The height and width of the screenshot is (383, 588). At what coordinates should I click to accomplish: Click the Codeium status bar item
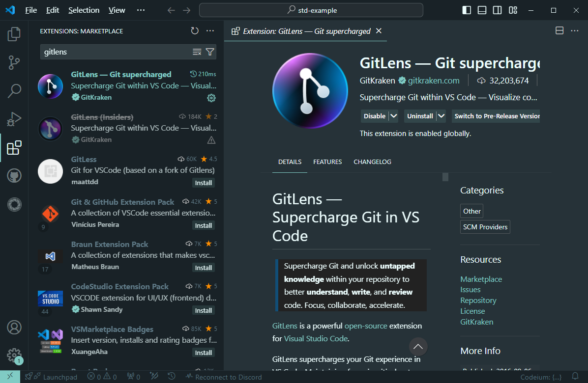click(541, 377)
